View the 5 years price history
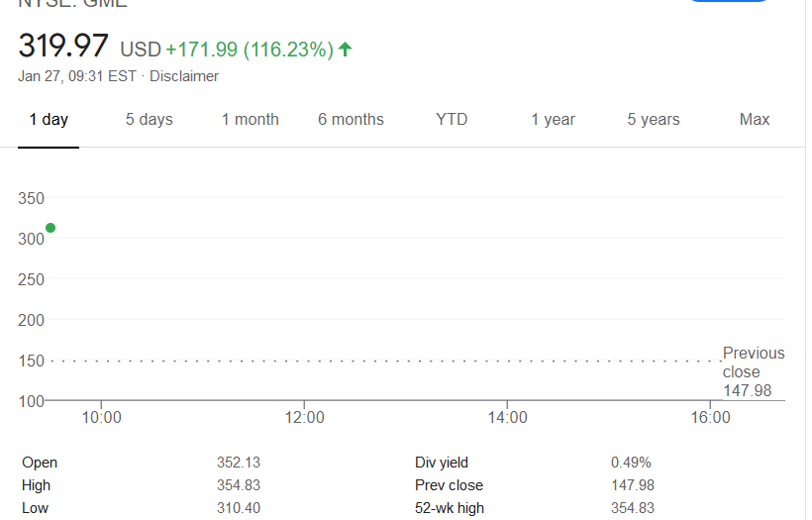Viewport: 812px width, 520px height. [x=654, y=120]
